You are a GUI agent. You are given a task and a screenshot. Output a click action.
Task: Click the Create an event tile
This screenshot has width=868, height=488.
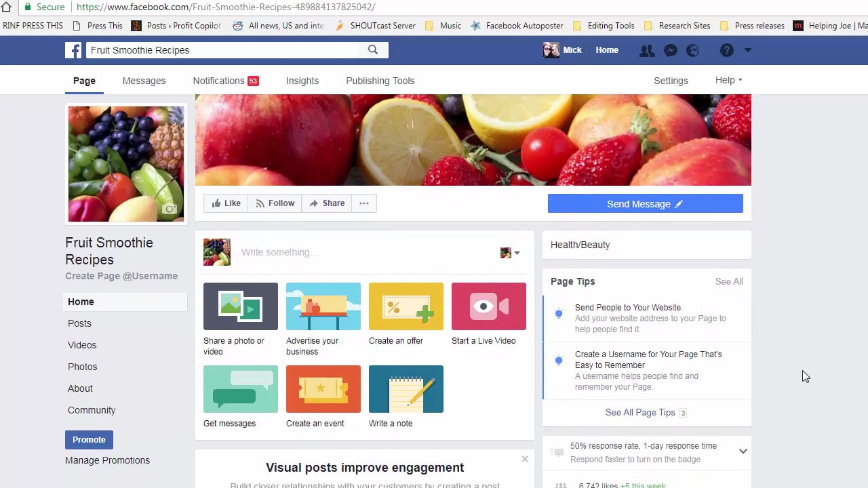[323, 389]
